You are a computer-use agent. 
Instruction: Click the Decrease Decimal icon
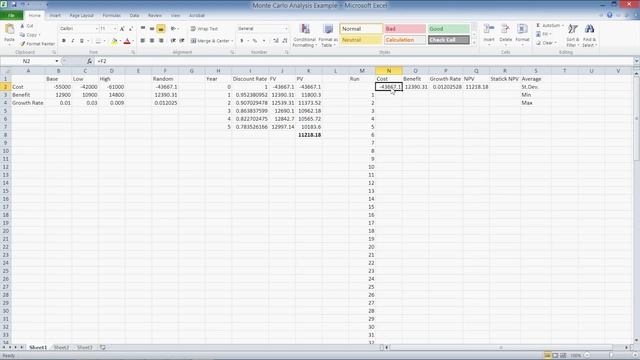[285, 41]
